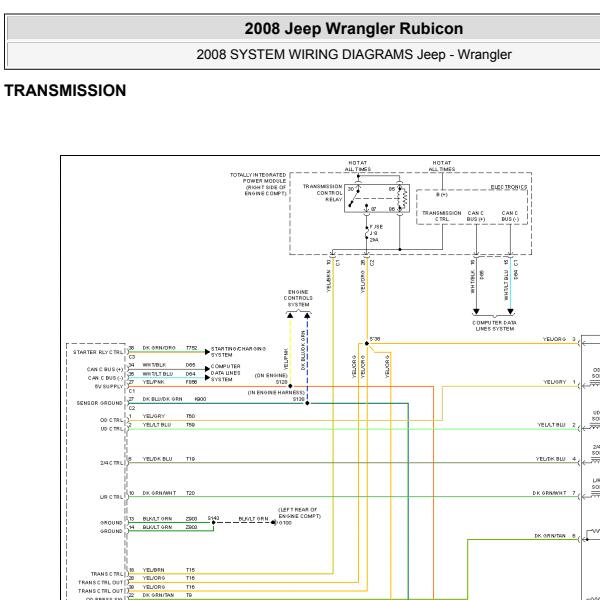The width and height of the screenshot is (600, 600).
Task: Select the S130 splice label
Action: click(298, 399)
